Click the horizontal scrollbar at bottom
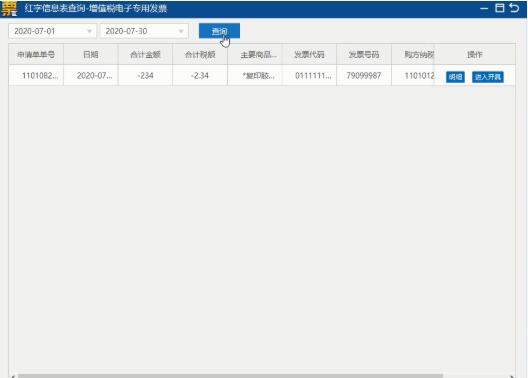The image size is (528, 378). click(230, 376)
